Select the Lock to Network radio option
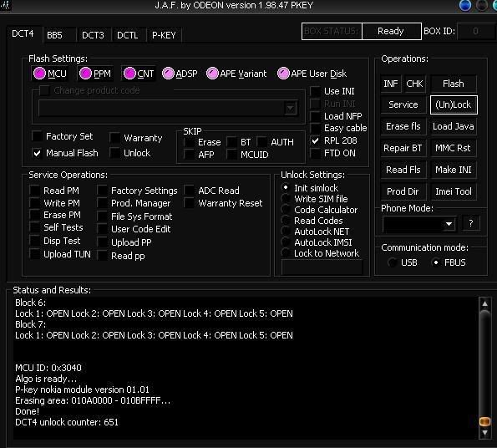Image resolution: width=497 pixels, height=448 pixels. click(x=286, y=253)
